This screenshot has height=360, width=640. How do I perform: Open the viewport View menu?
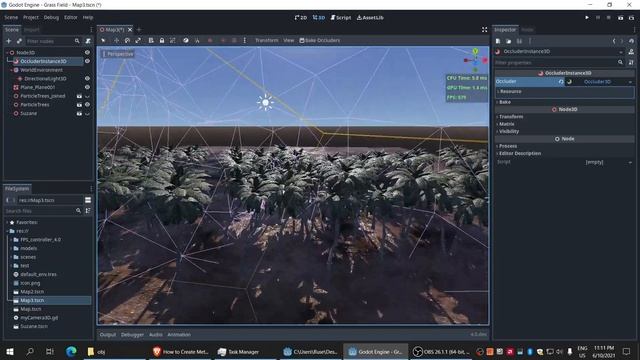point(289,40)
